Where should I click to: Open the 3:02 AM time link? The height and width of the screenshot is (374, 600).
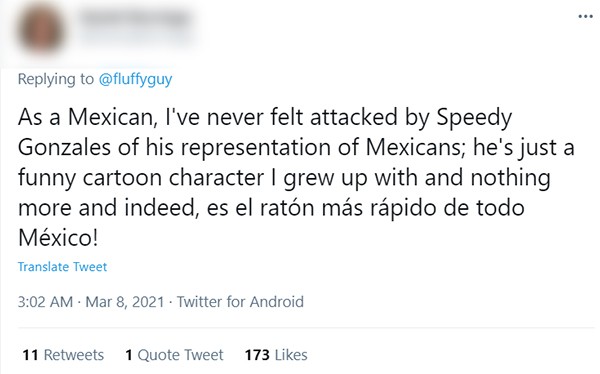click(x=45, y=302)
